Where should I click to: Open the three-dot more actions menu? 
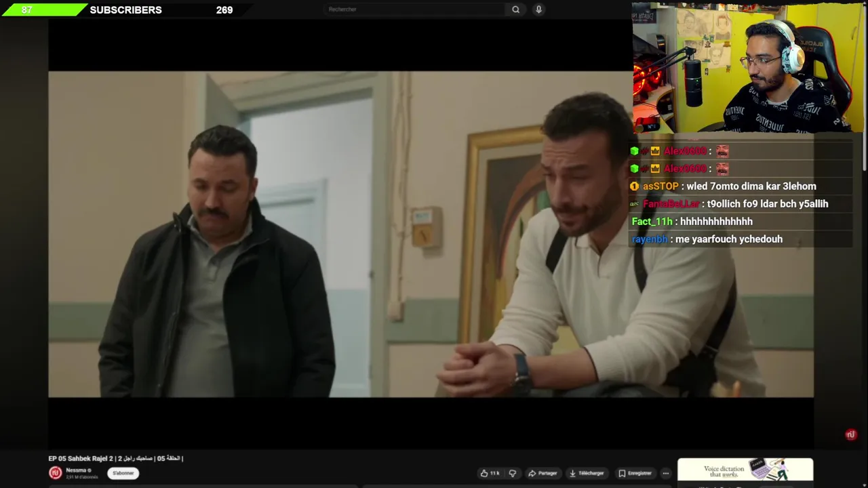click(x=666, y=473)
